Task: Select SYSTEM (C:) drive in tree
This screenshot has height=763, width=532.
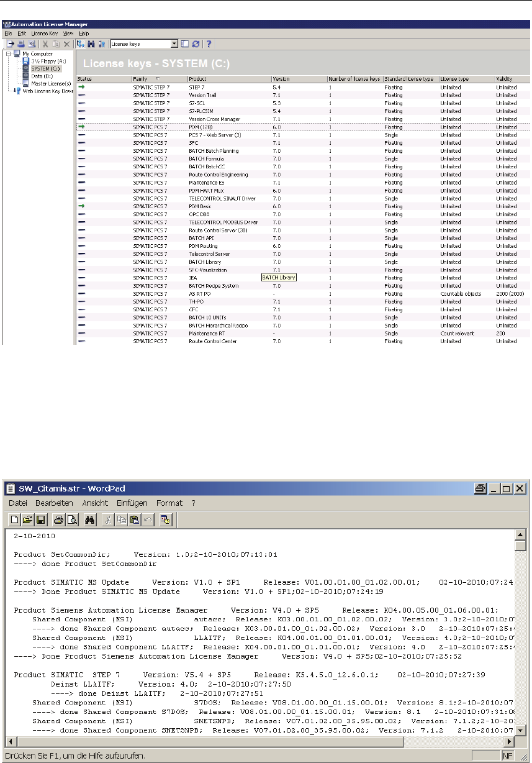Action: (x=47, y=68)
